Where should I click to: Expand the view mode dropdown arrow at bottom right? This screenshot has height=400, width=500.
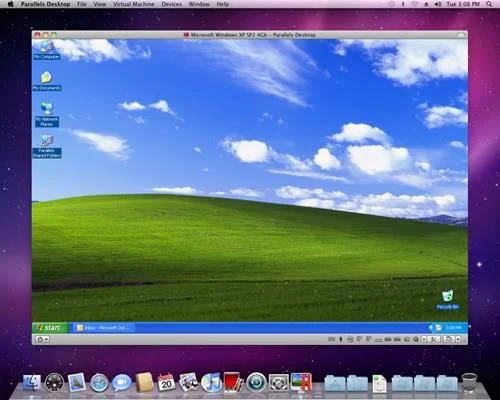[x=458, y=339]
